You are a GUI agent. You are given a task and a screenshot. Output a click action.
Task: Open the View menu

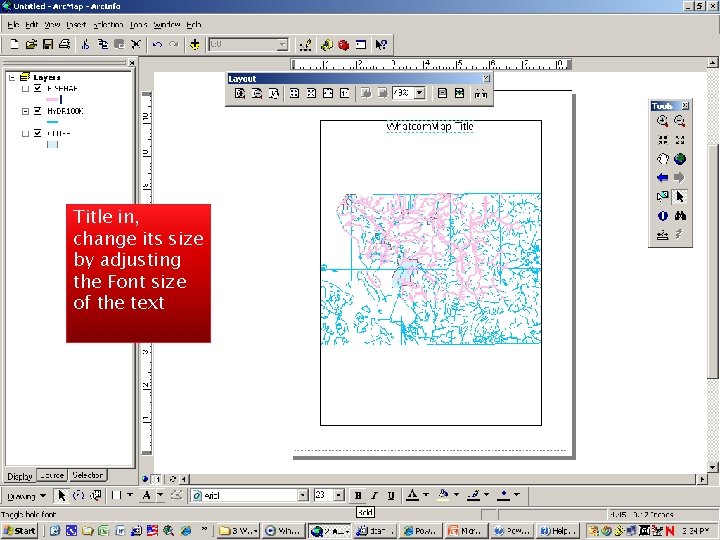[x=52, y=24]
